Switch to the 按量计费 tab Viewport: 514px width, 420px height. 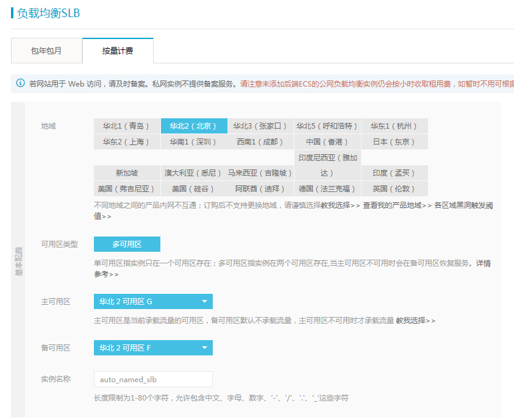pos(118,51)
